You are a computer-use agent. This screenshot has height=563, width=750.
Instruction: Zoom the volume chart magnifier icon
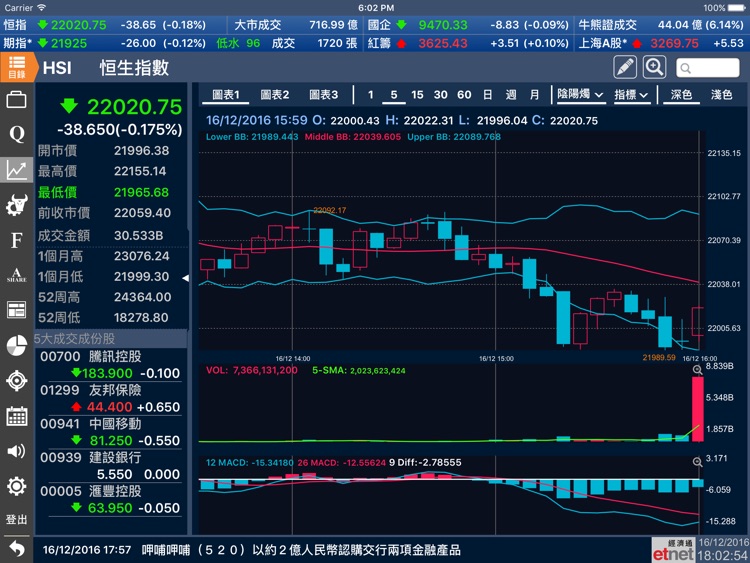(x=697, y=370)
